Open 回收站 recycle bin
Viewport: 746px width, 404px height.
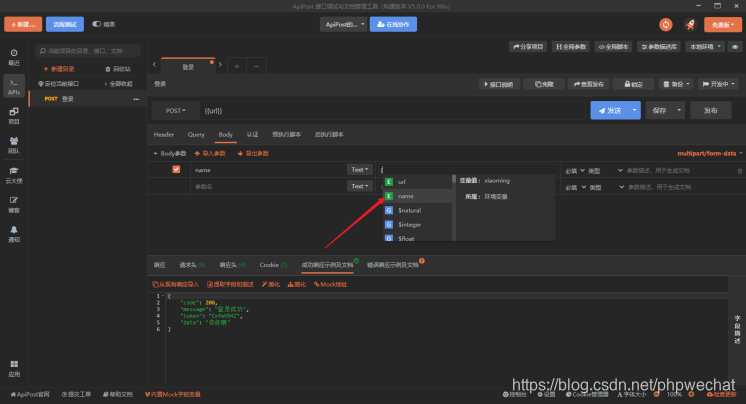pos(118,69)
